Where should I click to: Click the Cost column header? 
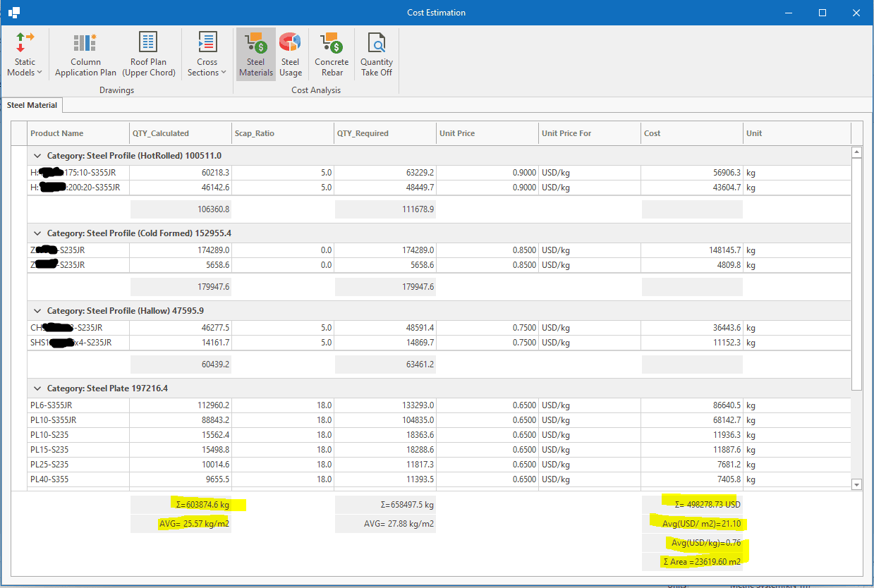tap(653, 133)
